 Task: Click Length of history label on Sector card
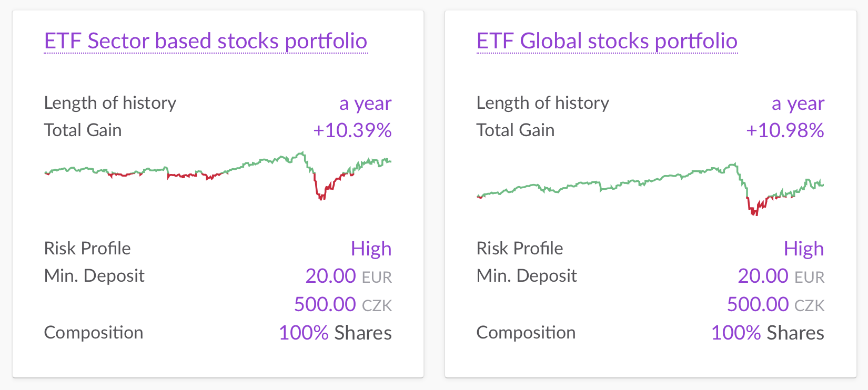coord(110,103)
